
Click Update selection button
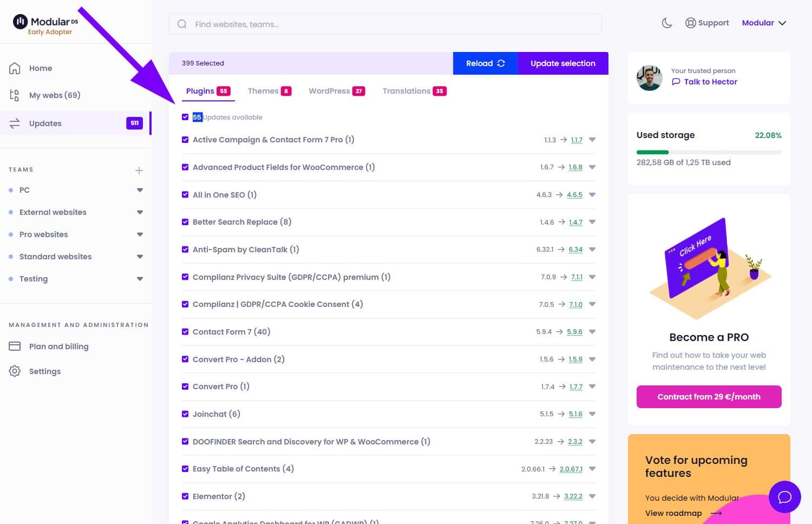[563, 63]
